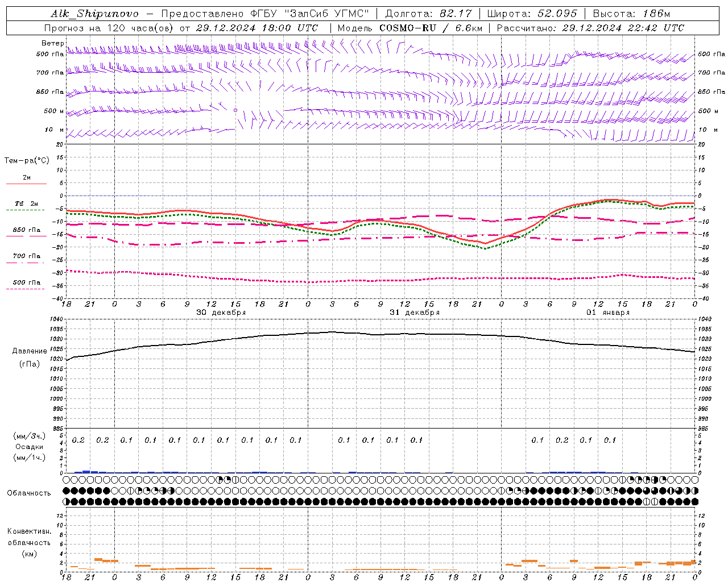This screenshot has width=728, height=582.
Task: Click the "Конвективн." convective cloud label
Action: (x=30, y=531)
